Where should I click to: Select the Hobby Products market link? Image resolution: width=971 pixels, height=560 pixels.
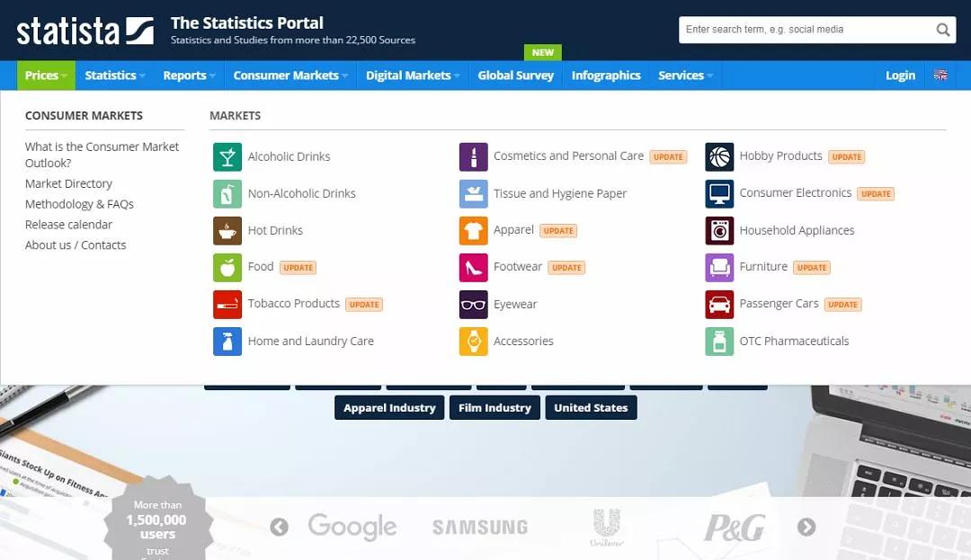[781, 156]
